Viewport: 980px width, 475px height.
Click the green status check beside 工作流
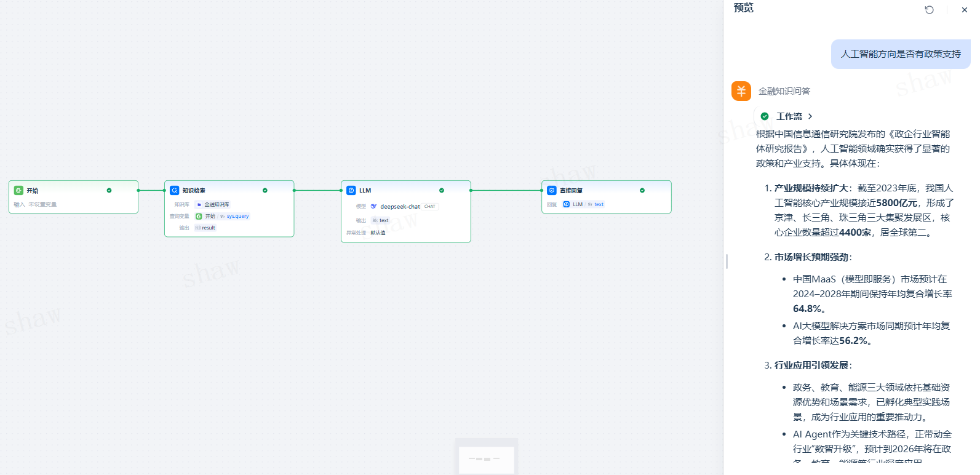click(765, 116)
